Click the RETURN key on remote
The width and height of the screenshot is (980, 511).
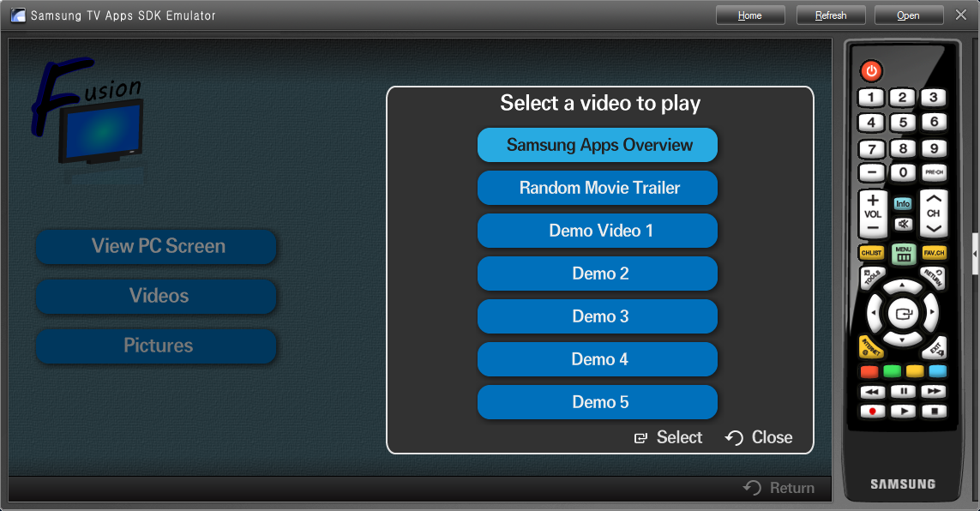[x=933, y=276]
